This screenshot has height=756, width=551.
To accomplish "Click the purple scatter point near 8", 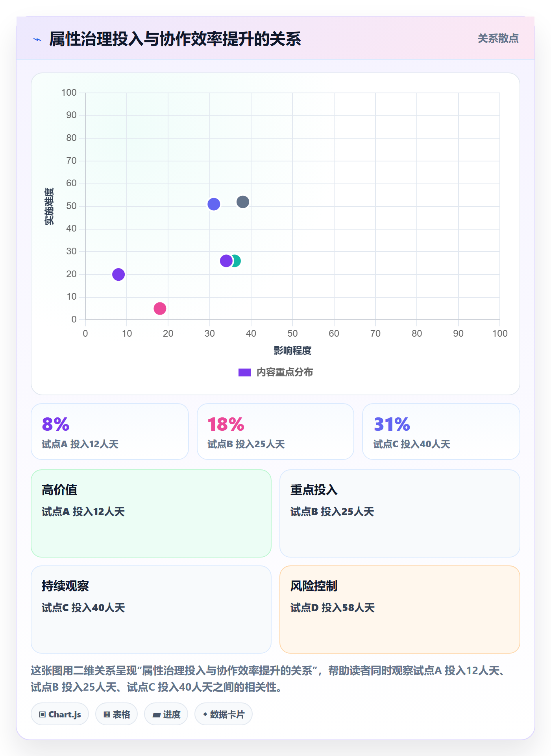I will pyautogui.click(x=118, y=274).
